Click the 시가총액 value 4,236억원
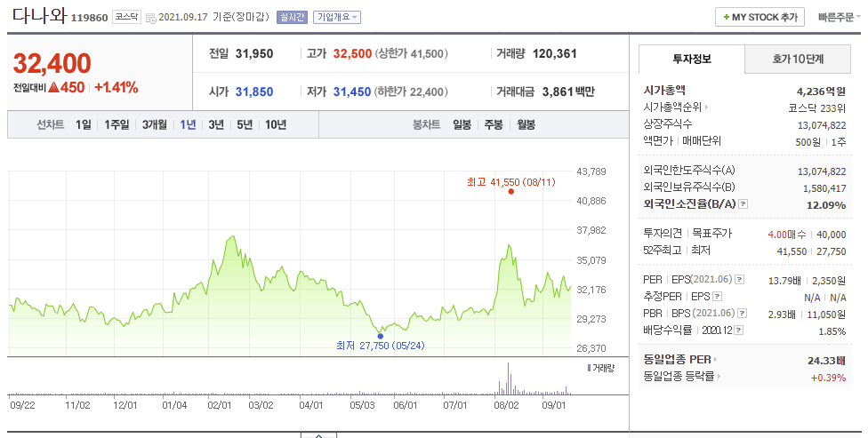The height and width of the screenshot is (438, 868). point(821,92)
